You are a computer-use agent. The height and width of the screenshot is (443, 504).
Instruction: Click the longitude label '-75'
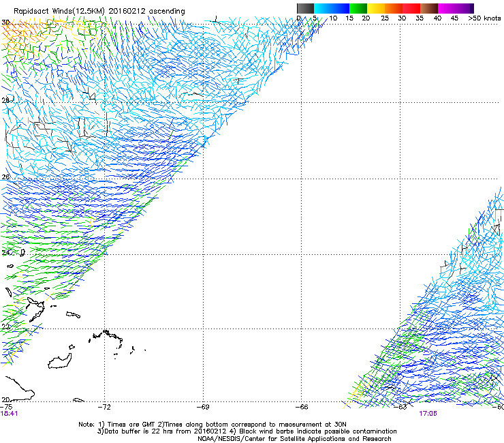(6, 407)
